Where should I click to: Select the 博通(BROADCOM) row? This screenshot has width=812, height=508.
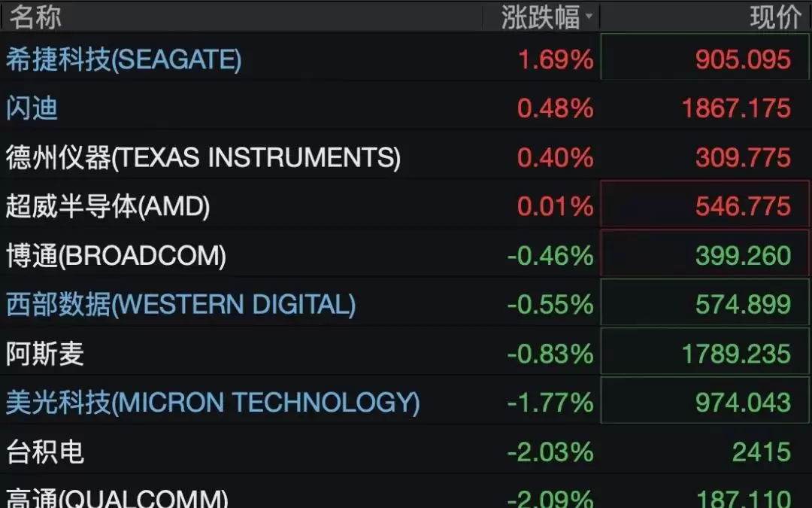[x=406, y=254]
